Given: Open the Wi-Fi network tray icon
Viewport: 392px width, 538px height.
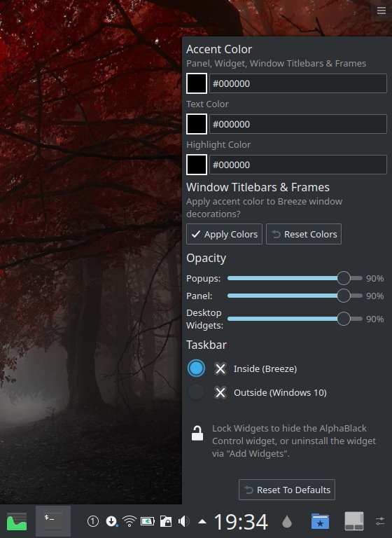Looking at the screenshot, I should pos(129,521).
